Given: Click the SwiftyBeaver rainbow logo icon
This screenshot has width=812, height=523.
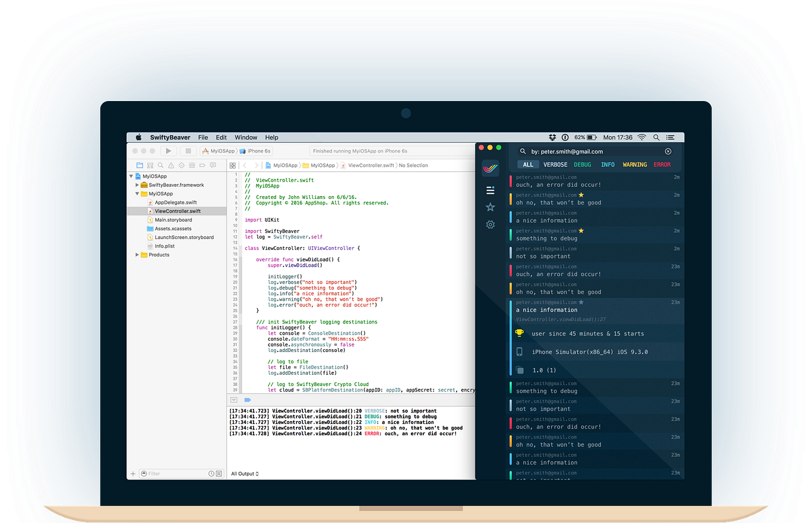Looking at the screenshot, I should coord(490,169).
